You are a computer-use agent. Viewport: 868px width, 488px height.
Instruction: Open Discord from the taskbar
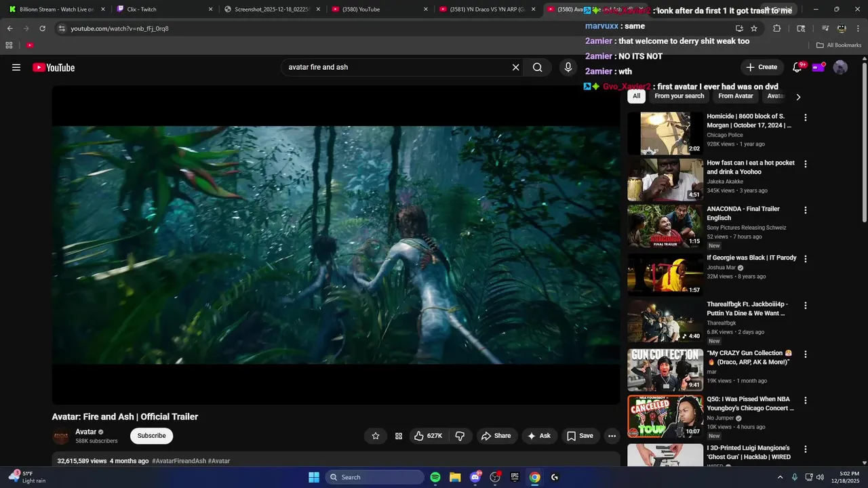tap(475, 477)
